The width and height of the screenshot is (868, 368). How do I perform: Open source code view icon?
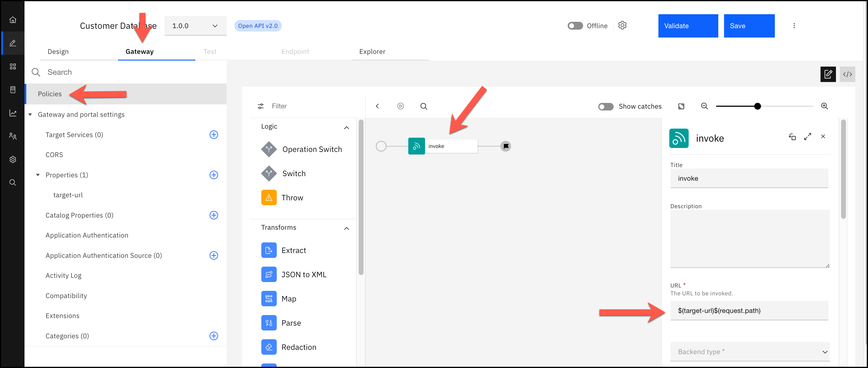(847, 74)
